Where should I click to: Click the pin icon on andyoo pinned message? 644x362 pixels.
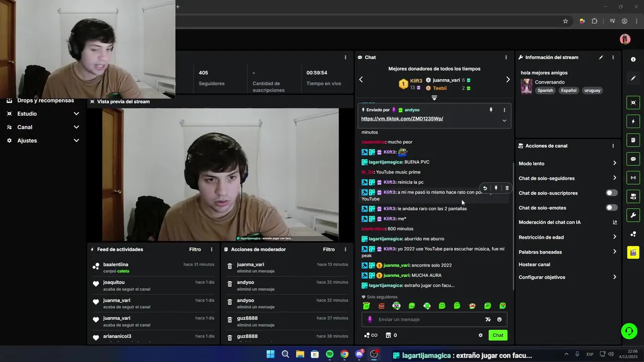click(x=491, y=110)
